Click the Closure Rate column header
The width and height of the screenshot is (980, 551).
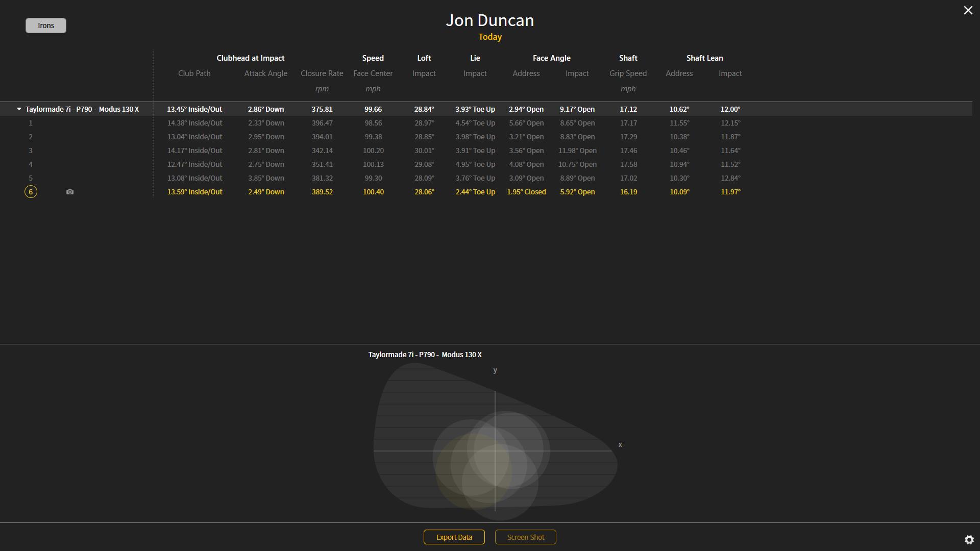(322, 73)
